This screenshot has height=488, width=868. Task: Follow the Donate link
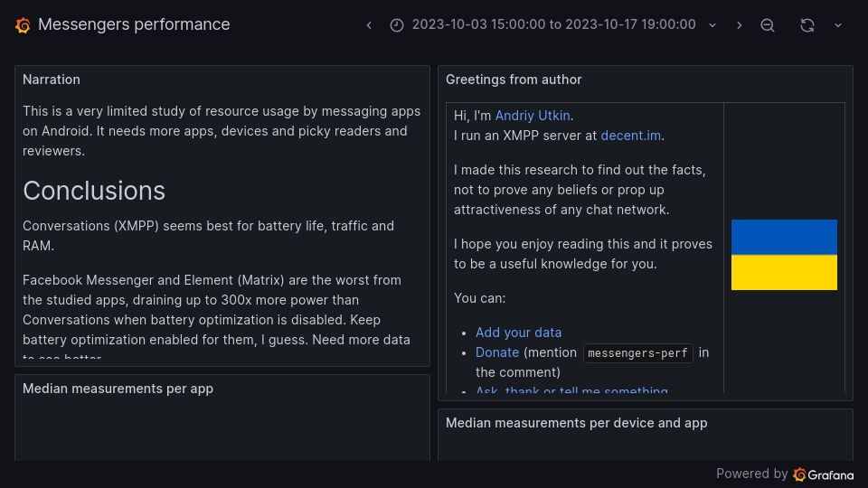(497, 352)
